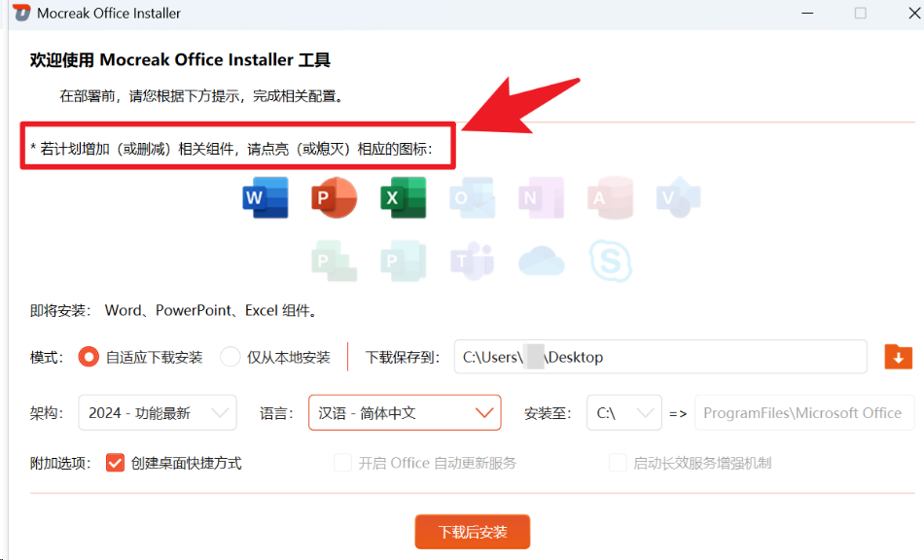Minimize the Mocreak Office Installer window
924x560 pixels.
click(807, 13)
